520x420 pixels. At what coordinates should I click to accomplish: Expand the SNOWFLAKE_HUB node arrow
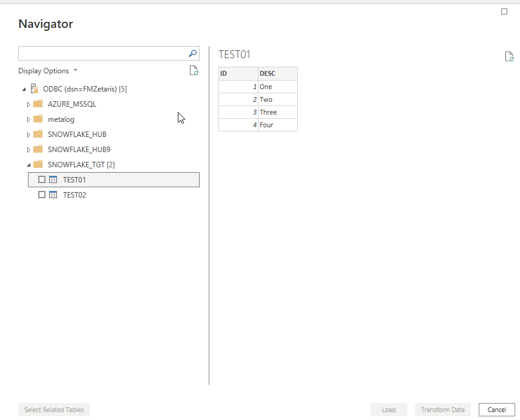(29, 135)
